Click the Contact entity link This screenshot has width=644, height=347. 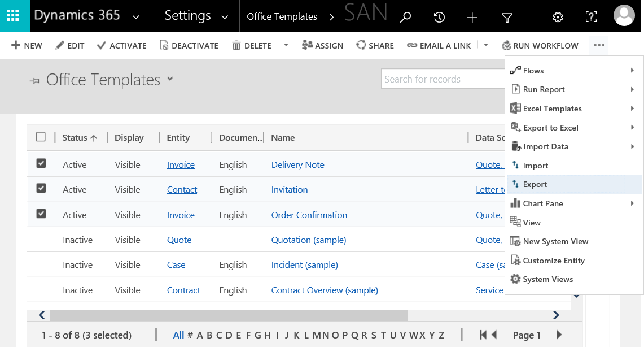pyautogui.click(x=182, y=190)
